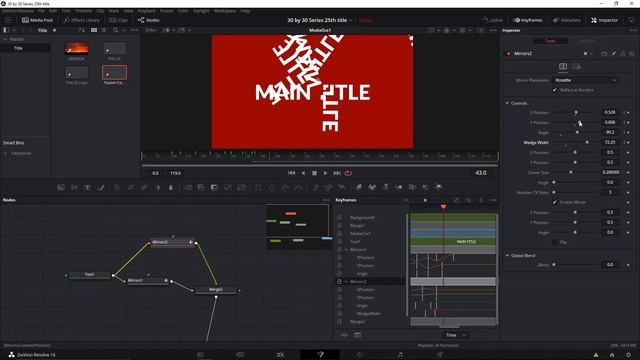
Task: Lock the MediaOut1 row in Keyframes
Action: pos(339,233)
